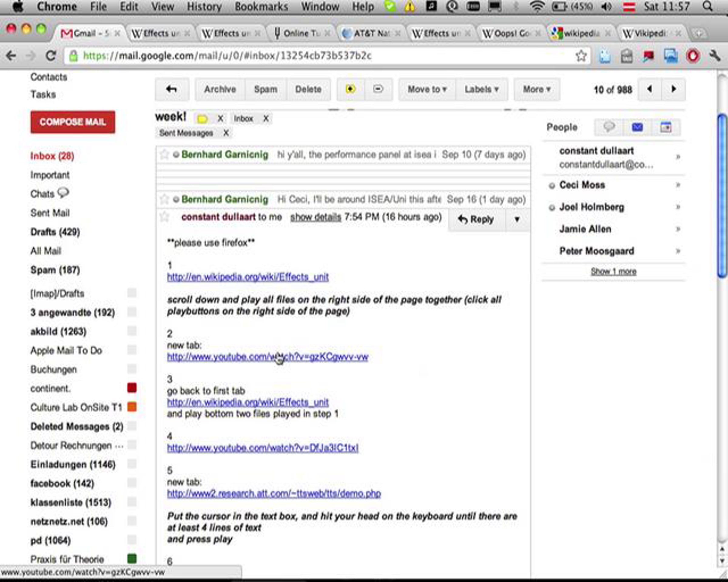Viewport: 728px width, 582px height.
Task: Click Show 1 more in People panel
Action: tap(614, 271)
